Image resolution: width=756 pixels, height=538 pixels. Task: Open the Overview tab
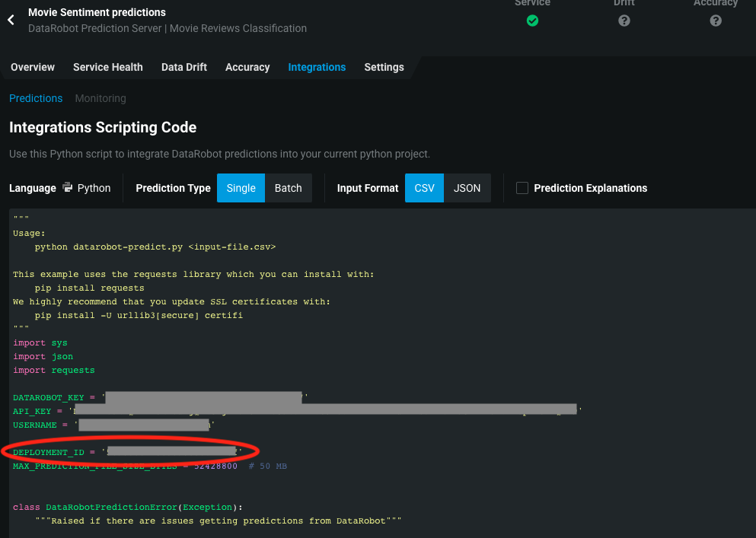pyautogui.click(x=33, y=67)
